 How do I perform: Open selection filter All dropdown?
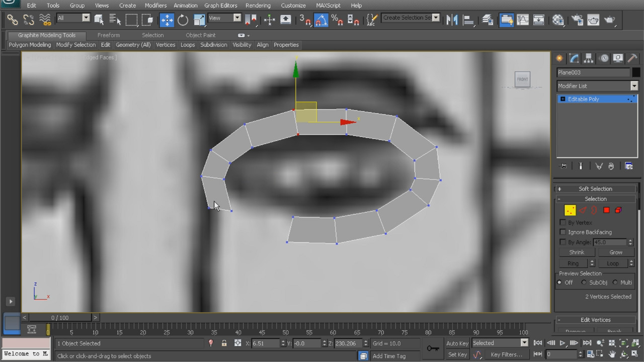73,18
